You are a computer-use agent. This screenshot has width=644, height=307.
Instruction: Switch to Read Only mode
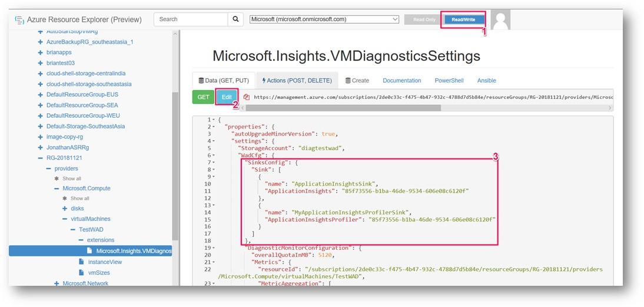424,19
